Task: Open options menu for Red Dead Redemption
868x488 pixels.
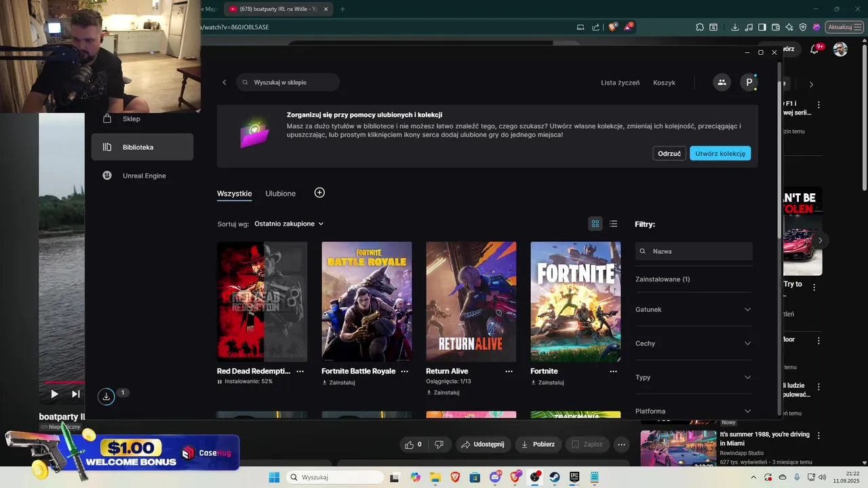Action: click(x=300, y=371)
